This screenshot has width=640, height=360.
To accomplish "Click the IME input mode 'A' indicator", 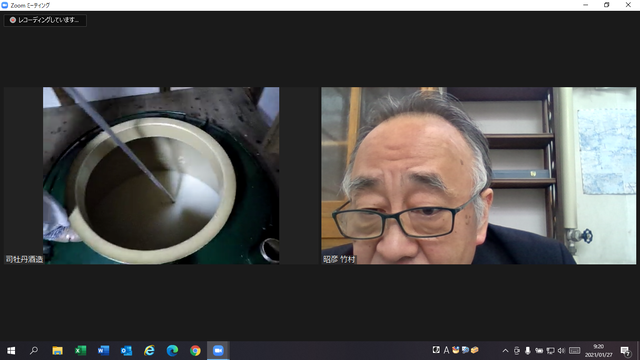I will 446,350.
